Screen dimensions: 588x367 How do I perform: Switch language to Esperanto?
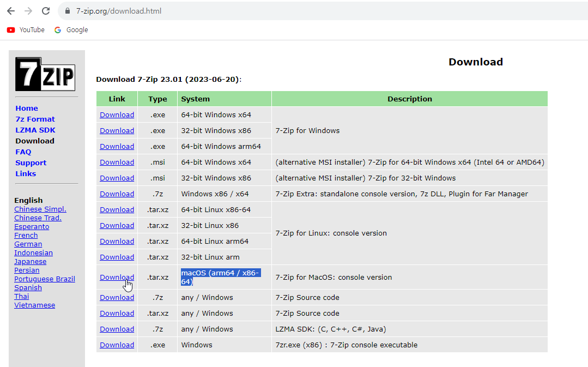pyautogui.click(x=32, y=227)
